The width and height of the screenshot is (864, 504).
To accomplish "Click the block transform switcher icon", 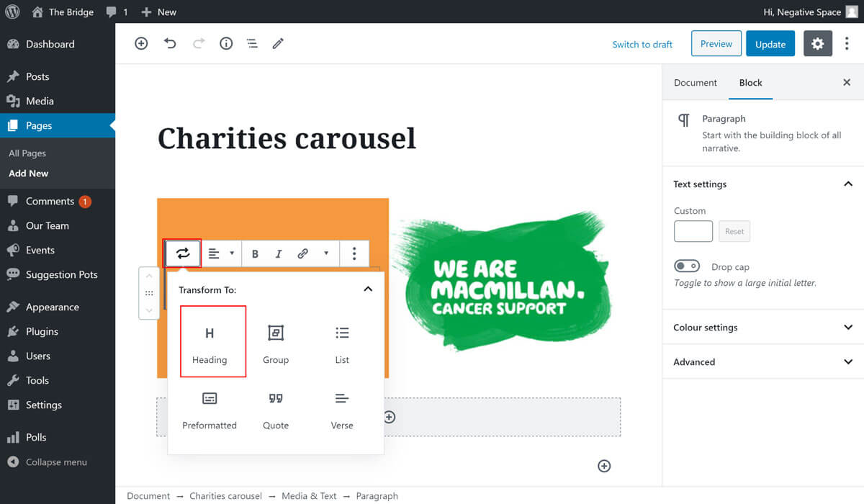I will coord(183,253).
